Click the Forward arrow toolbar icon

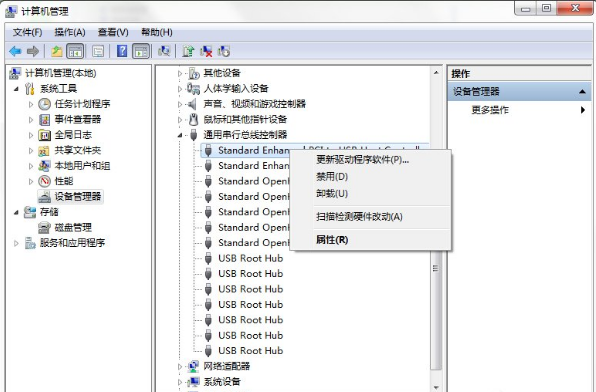pyautogui.click(x=33, y=51)
